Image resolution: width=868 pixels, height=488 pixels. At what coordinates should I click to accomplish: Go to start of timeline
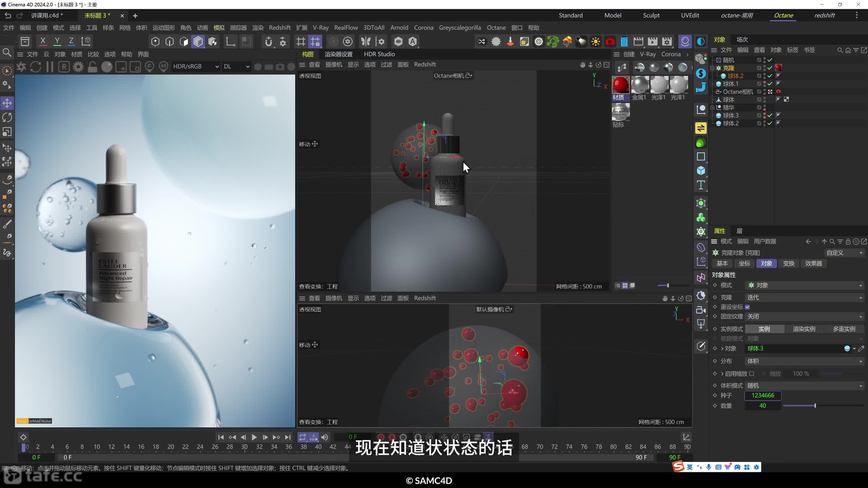tap(221, 437)
